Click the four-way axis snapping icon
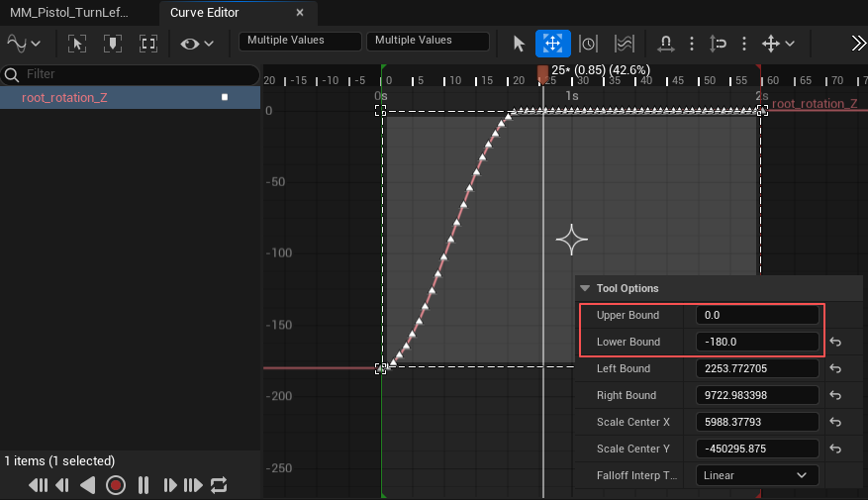868x500 pixels. [771, 44]
